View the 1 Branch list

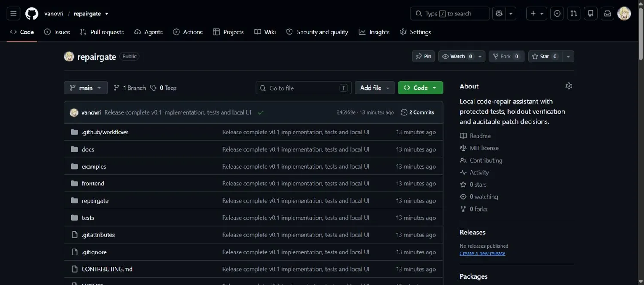[x=130, y=88]
